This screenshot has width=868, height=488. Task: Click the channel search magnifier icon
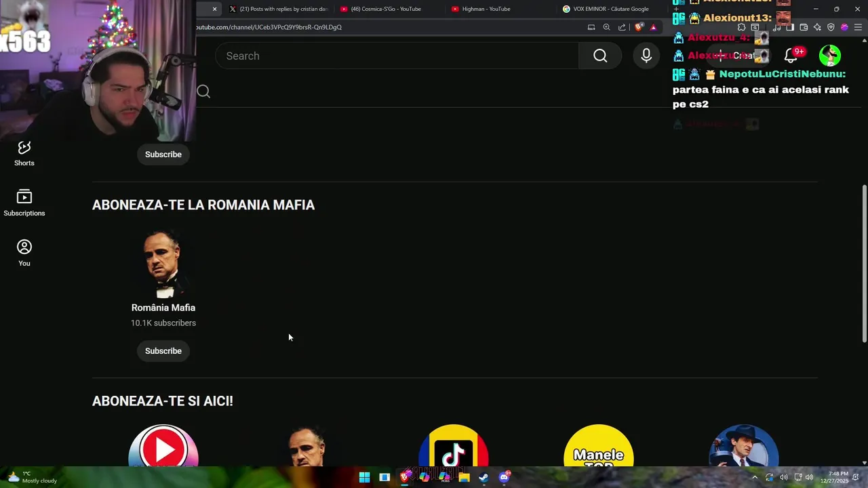pyautogui.click(x=203, y=91)
